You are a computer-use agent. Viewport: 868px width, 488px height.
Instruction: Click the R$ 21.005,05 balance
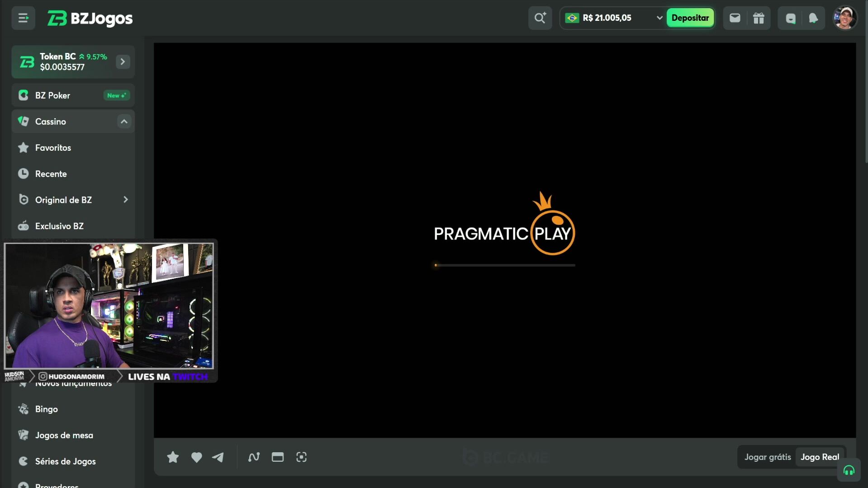click(607, 18)
